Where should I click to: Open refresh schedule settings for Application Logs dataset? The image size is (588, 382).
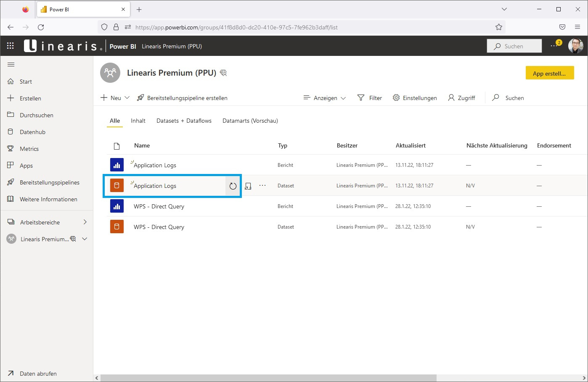point(248,186)
